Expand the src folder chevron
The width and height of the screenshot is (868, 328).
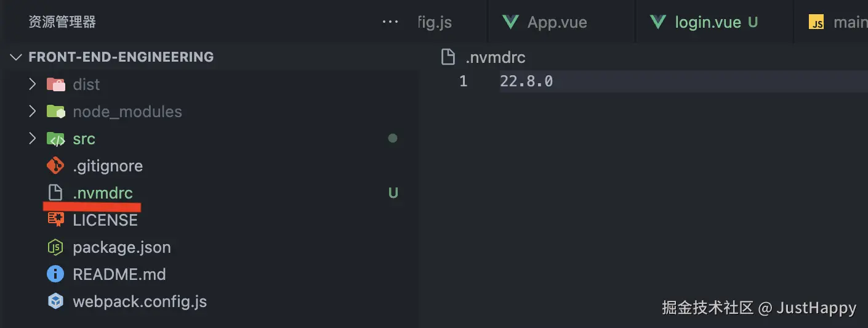[x=33, y=139]
